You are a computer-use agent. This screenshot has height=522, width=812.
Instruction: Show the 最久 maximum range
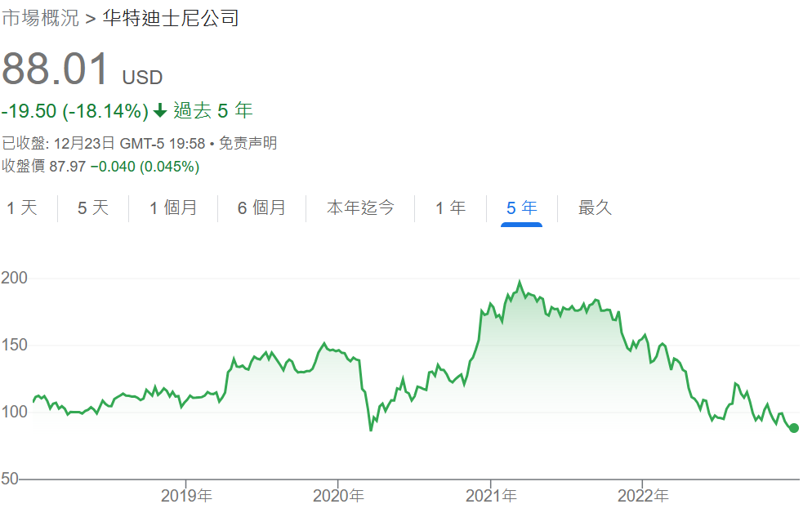pyautogui.click(x=595, y=207)
